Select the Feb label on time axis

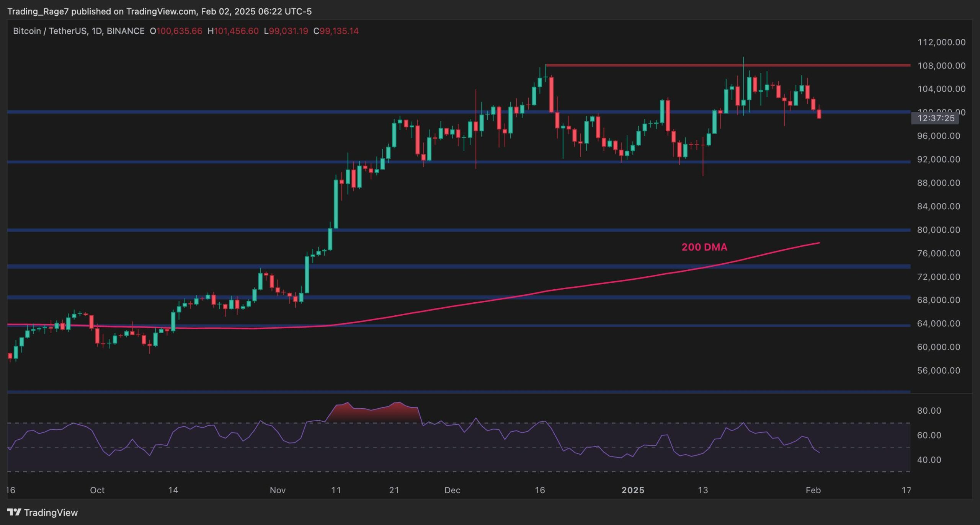pyautogui.click(x=813, y=490)
